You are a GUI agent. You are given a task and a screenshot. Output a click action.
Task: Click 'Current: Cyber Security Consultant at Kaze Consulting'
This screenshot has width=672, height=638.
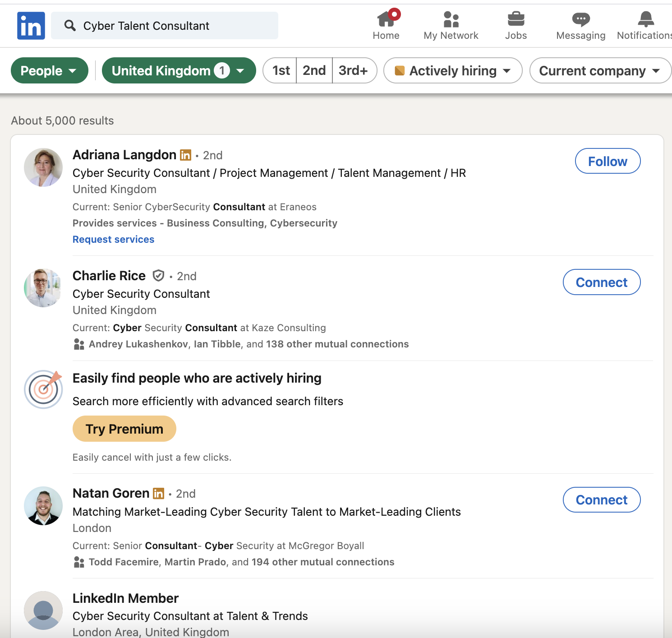click(x=199, y=328)
